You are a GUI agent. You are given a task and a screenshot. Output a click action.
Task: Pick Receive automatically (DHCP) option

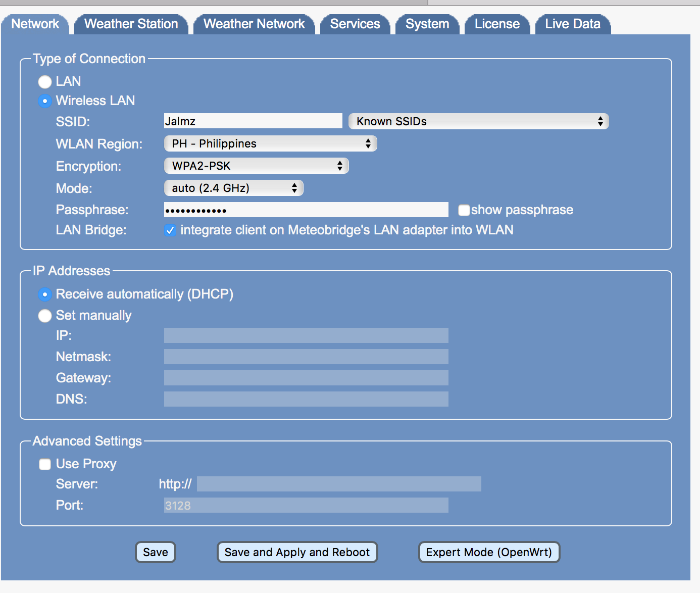[x=45, y=294]
